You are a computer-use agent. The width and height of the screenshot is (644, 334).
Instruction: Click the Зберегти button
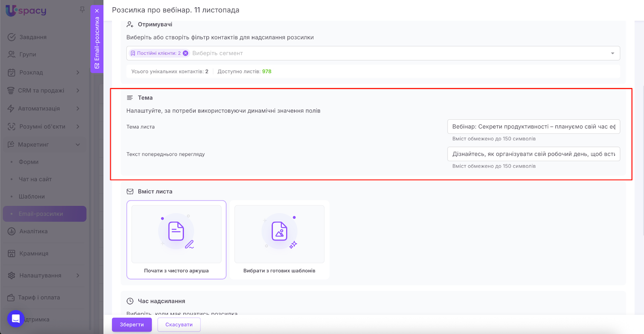pos(132,325)
